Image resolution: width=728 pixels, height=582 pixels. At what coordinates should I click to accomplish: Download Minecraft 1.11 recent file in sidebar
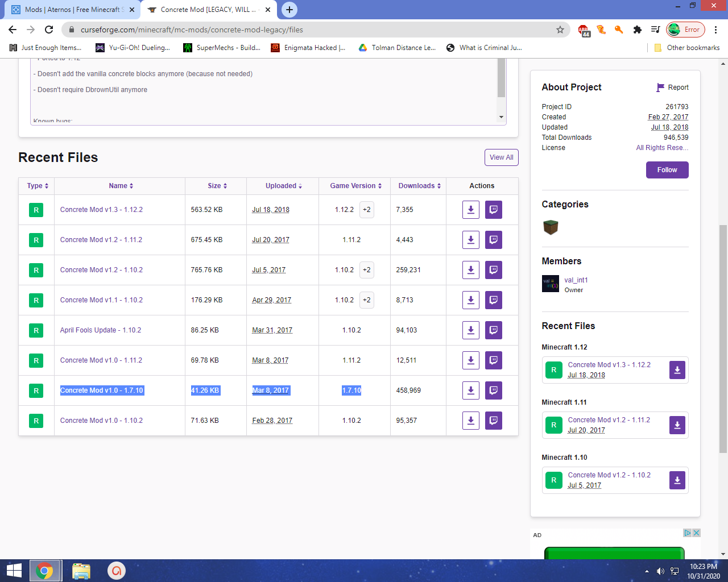tap(677, 425)
